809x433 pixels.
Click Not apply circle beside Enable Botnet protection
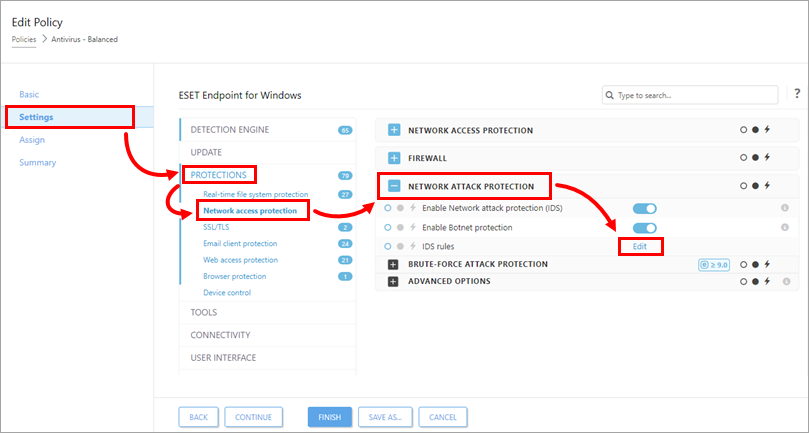pyautogui.click(x=388, y=228)
